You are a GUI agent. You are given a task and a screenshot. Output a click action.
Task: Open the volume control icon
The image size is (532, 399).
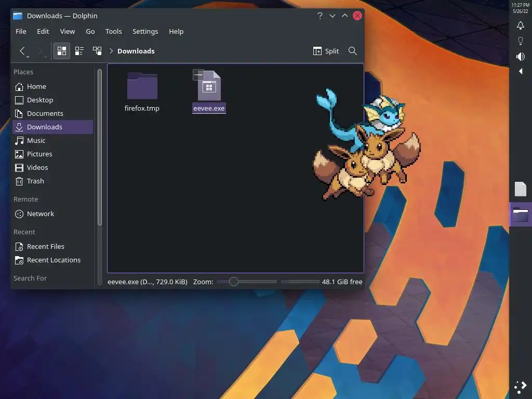520,56
